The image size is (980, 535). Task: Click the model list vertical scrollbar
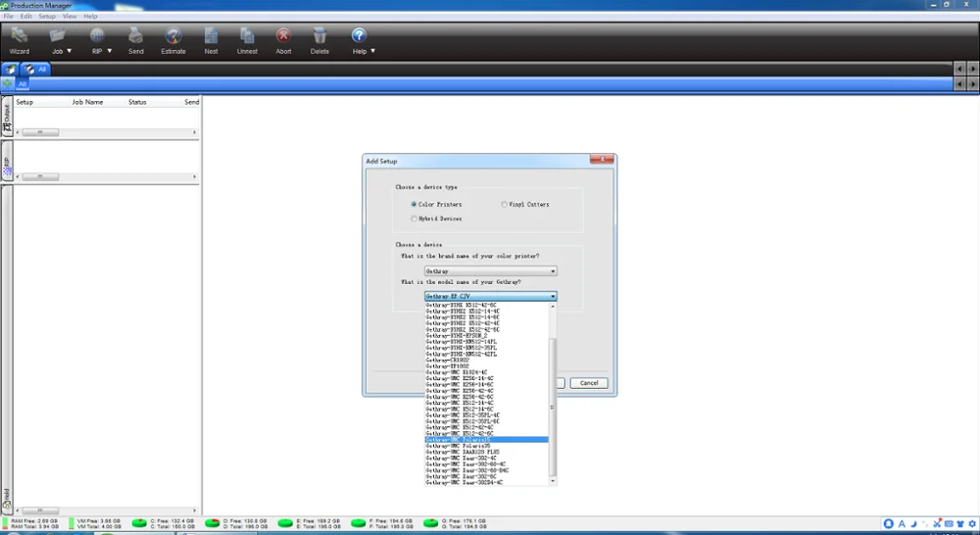tap(552, 395)
